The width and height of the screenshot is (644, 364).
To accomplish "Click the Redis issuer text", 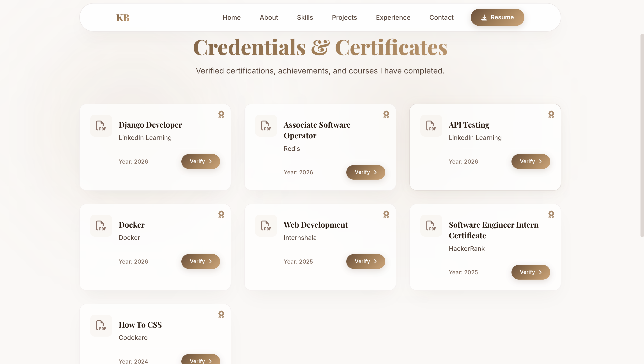I will click(292, 149).
